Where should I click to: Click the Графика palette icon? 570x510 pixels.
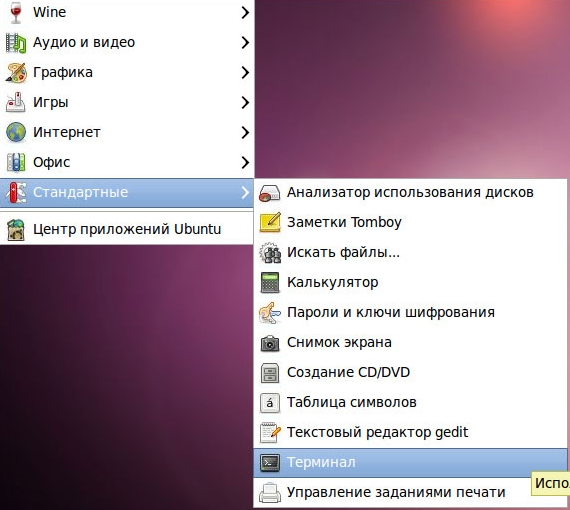(16, 72)
